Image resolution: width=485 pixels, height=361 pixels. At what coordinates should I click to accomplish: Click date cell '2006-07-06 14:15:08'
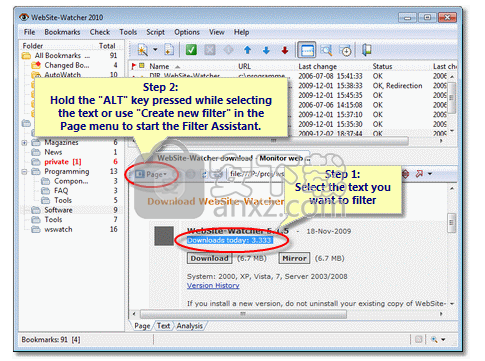point(330,105)
